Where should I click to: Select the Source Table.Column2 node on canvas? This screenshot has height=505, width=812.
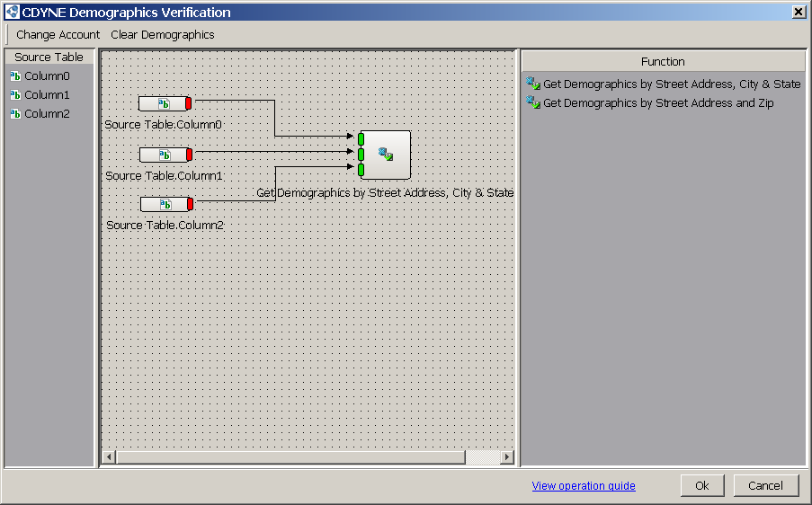click(166, 204)
